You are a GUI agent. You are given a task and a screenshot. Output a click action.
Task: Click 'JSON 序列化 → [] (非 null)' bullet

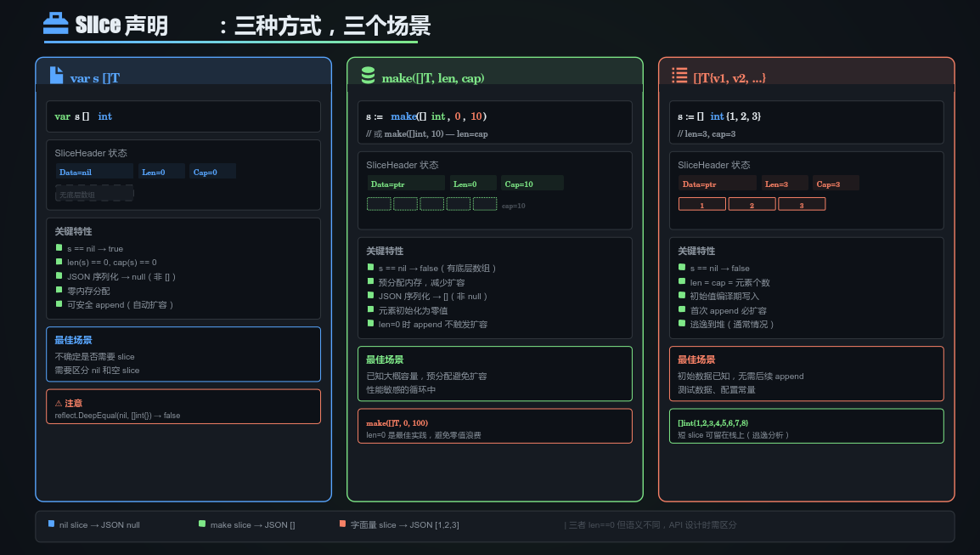tap(432, 297)
